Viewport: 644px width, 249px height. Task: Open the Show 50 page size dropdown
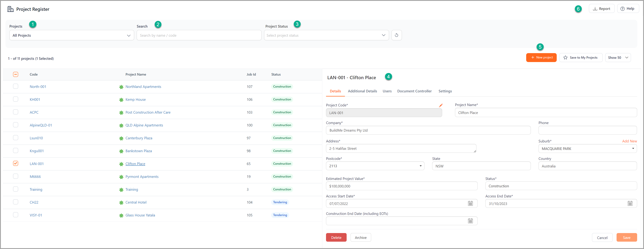click(x=618, y=57)
